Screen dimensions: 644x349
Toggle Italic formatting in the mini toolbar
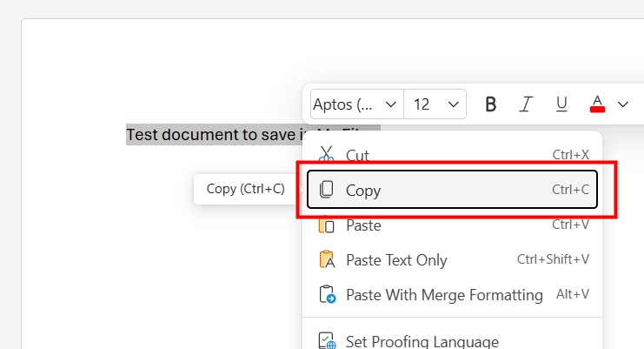526,104
